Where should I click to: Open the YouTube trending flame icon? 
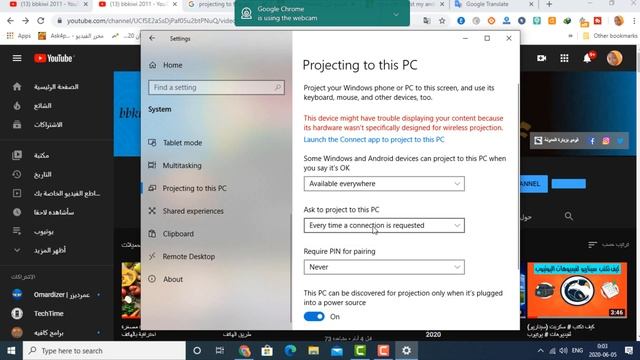(x=17, y=106)
